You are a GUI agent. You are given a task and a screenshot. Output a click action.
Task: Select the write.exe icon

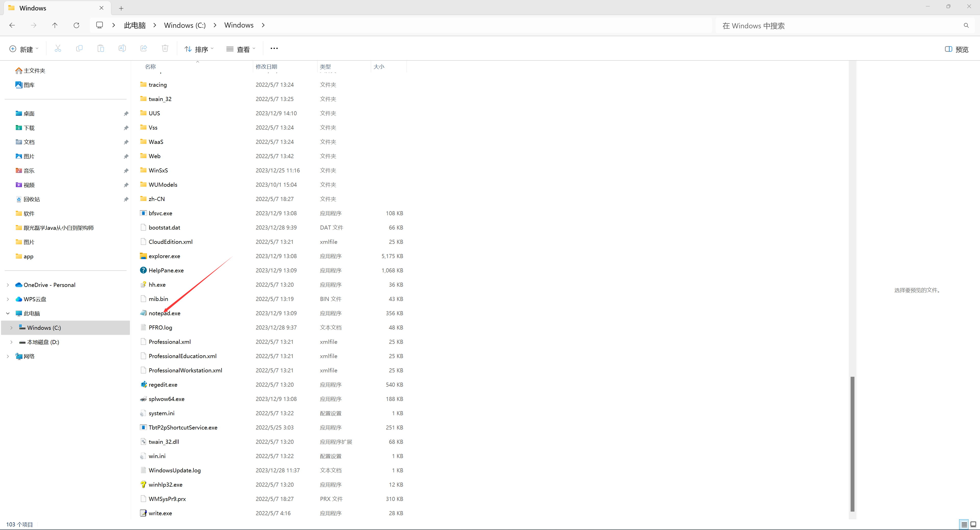(x=143, y=513)
